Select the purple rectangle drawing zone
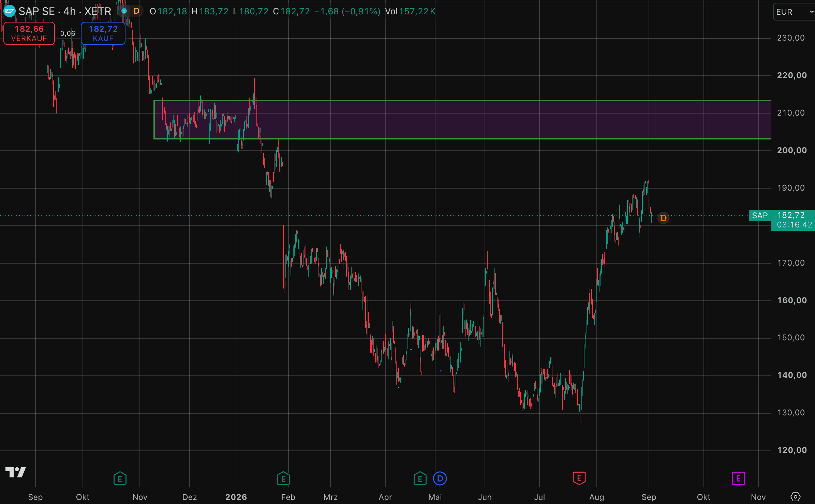This screenshot has height=504, width=815. 462,120
